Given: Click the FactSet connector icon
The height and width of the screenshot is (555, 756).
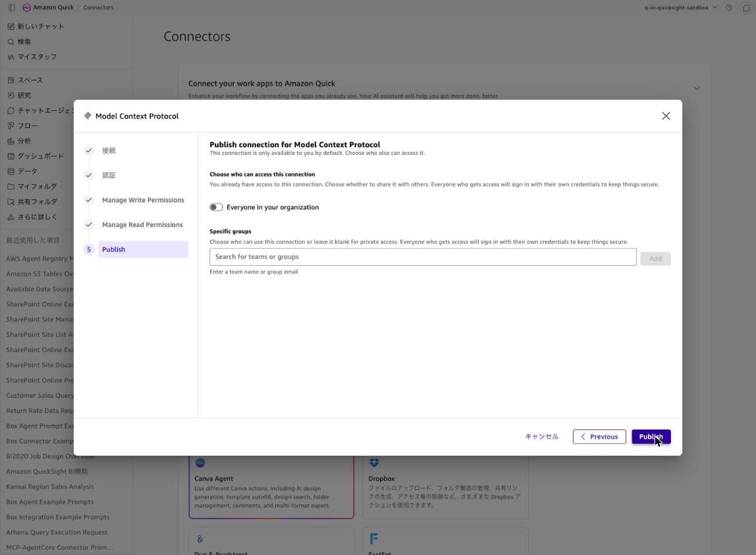Looking at the screenshot, I should coord(374,539).
